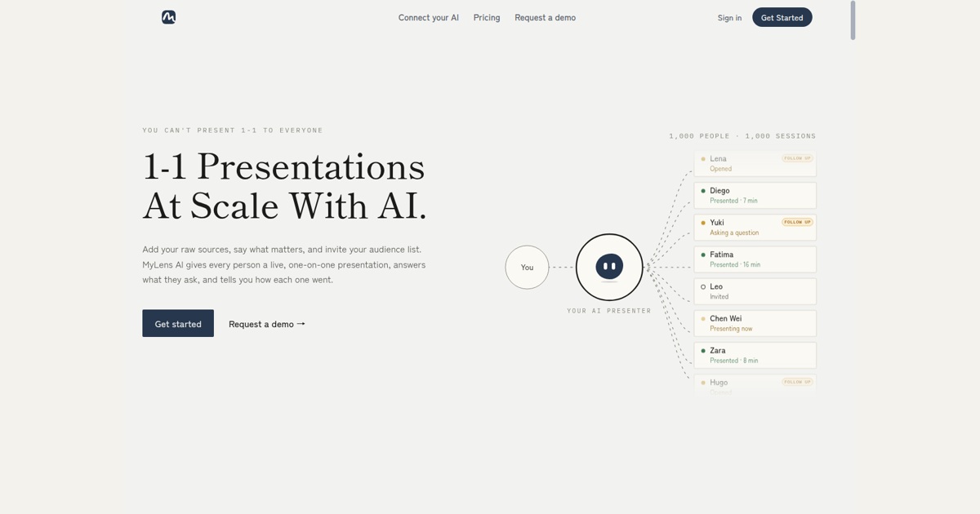This screenshot has width=980, height=514.
Task: Click the arrow after Request a demo
Action: [x=301, y=324]
